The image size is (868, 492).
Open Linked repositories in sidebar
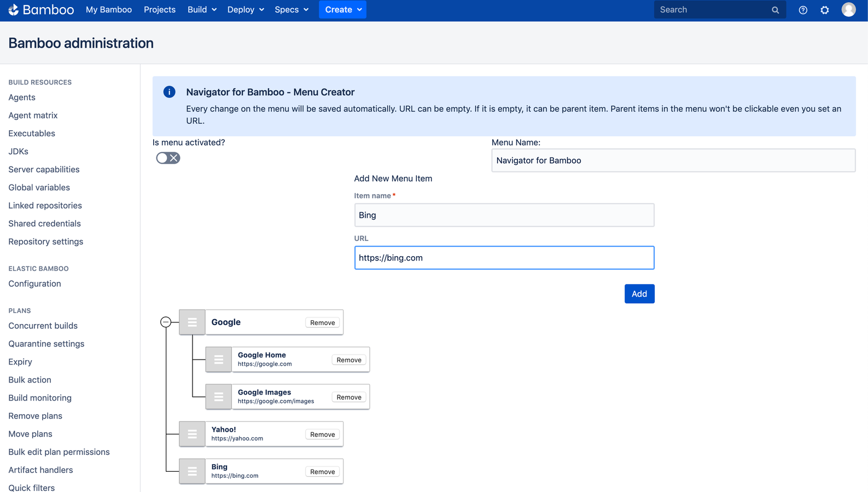45,206
